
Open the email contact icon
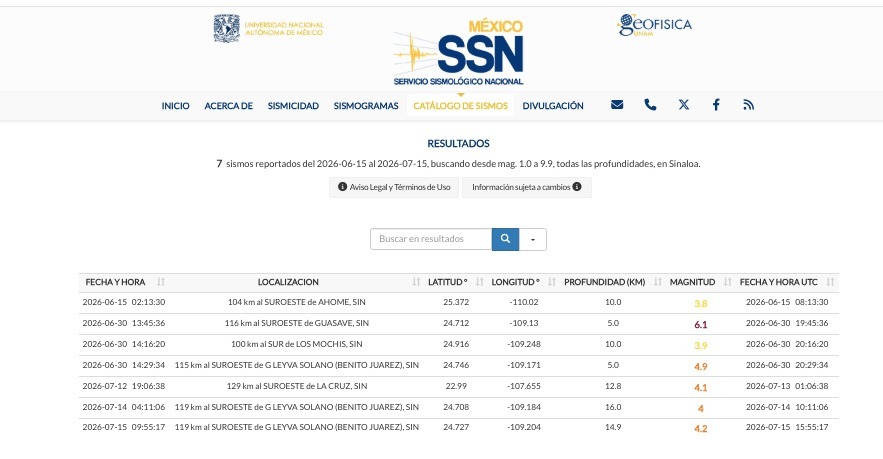tap(617, 105)
